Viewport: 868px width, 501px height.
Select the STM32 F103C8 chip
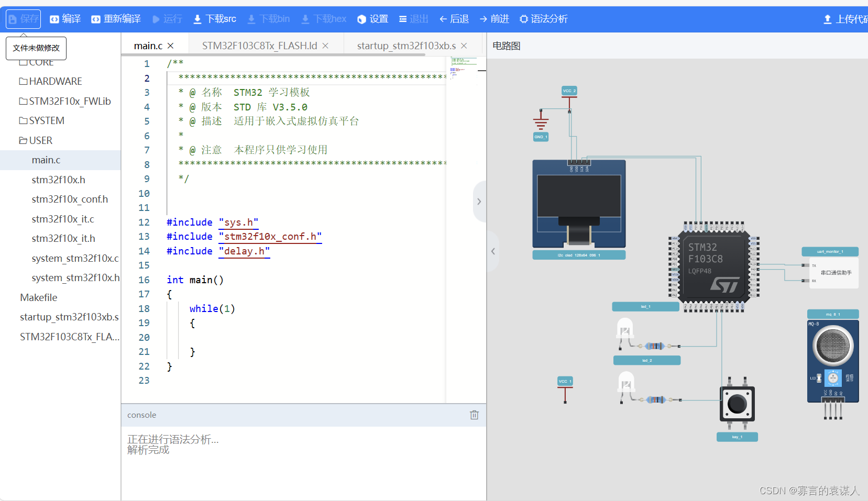713,267
